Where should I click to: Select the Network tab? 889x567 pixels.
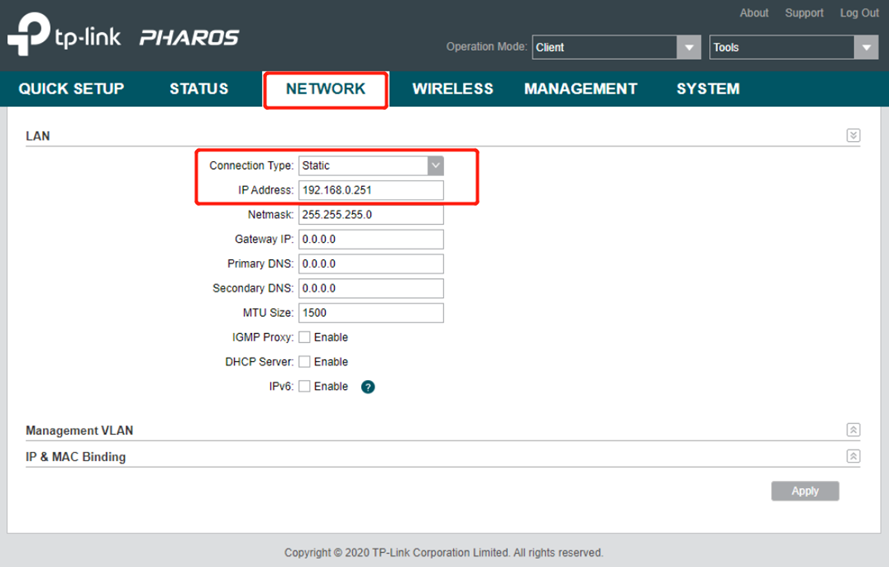point(326,89)
